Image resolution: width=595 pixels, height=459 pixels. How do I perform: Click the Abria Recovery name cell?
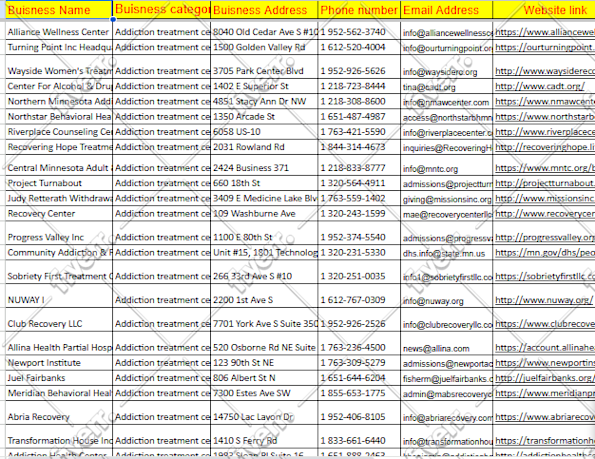coord(59,413)
